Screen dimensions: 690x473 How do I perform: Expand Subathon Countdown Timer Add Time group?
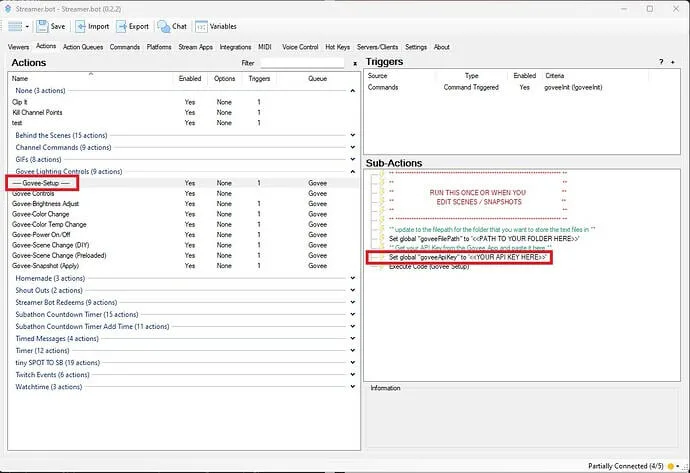(x=352, y=326)
